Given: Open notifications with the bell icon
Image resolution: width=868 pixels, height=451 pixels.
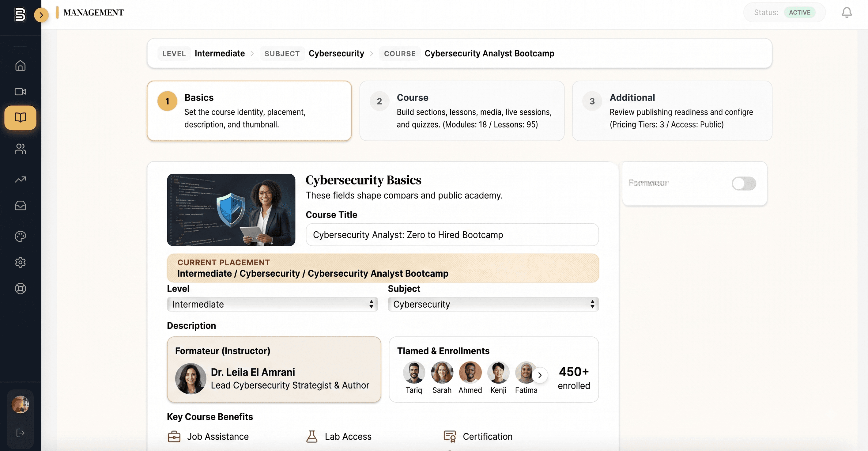Looking at the screenshot, I should pos(847,13).
